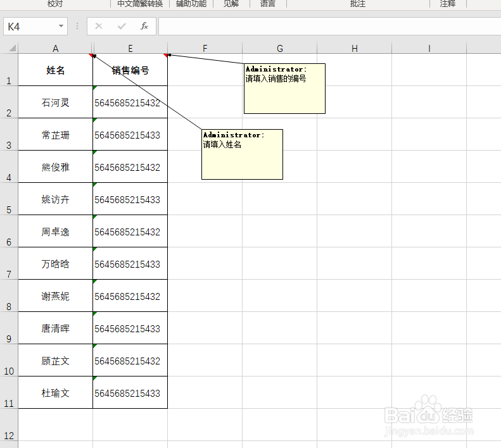The image size is (501, 448).
Task: Select column F header
Action: point(205,48)
